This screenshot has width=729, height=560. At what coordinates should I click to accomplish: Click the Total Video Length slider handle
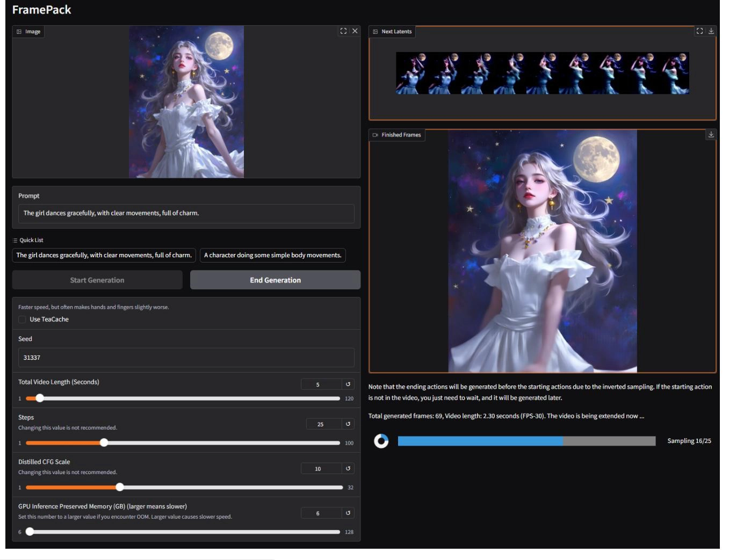tap(40, 398)
